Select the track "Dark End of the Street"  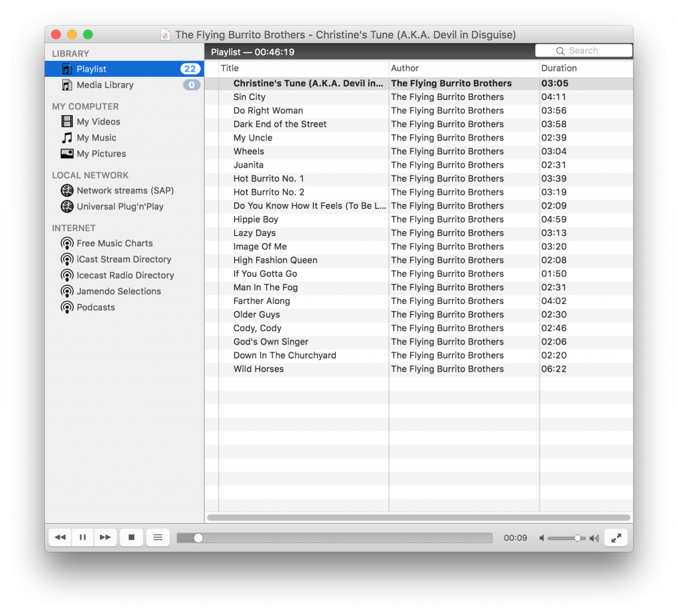click(418, 124)
